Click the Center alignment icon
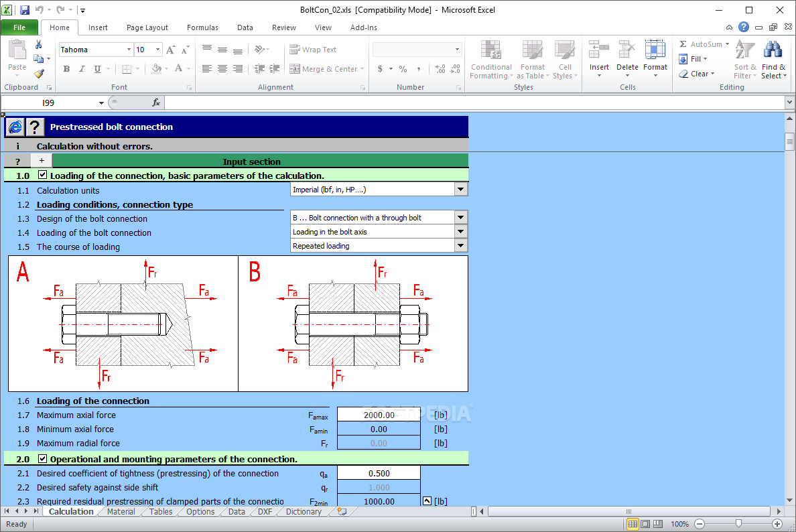Viewport: 796px width, 532px height. [222, 69]
